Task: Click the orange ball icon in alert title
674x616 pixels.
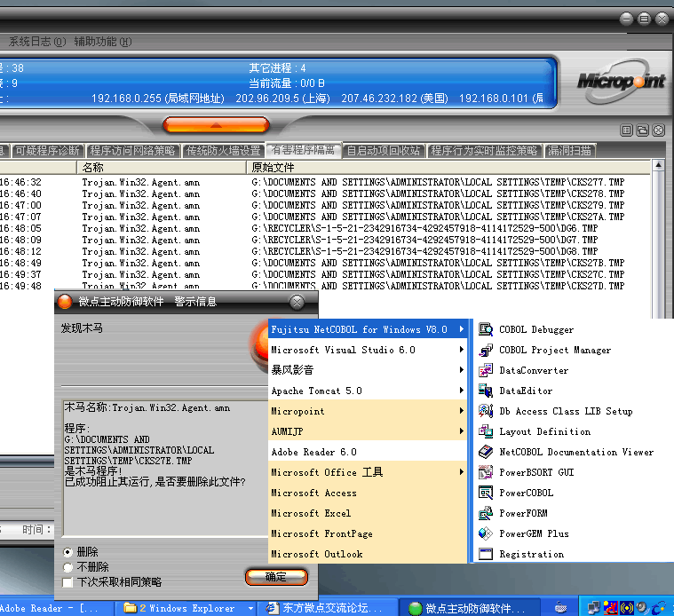Action: click(65, 302)
